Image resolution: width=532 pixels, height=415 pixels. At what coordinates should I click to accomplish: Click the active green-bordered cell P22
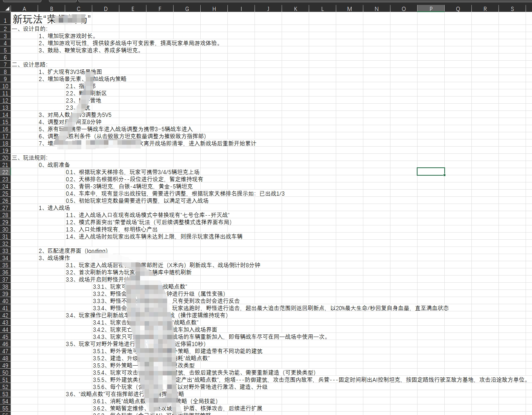(x=431, y=172)
